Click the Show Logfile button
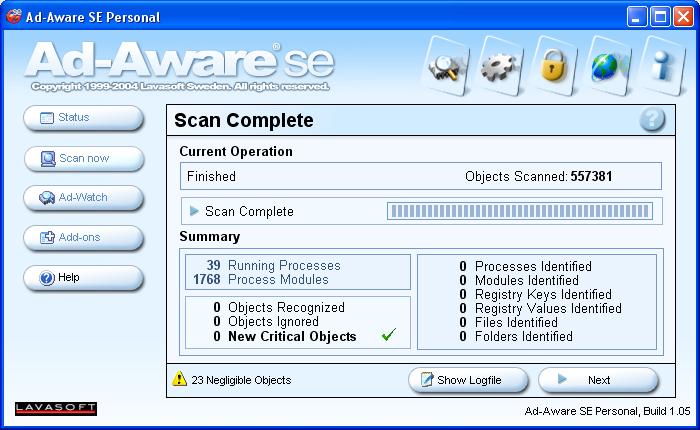This screenshot has width=700, height=430. [x=468, y=380]
